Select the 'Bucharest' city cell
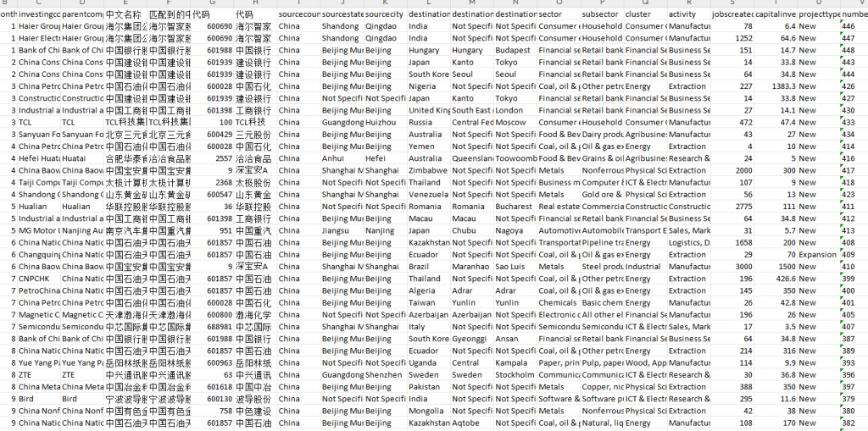The image size is (868, 431). pyautogui.click(x=514, y=207)
